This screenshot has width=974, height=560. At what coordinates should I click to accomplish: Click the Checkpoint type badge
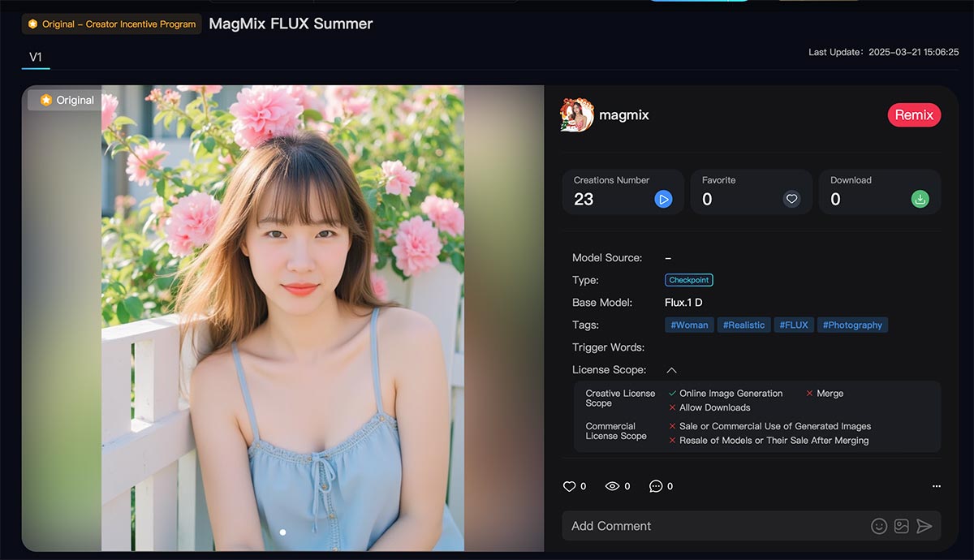(x=688, y=279)
